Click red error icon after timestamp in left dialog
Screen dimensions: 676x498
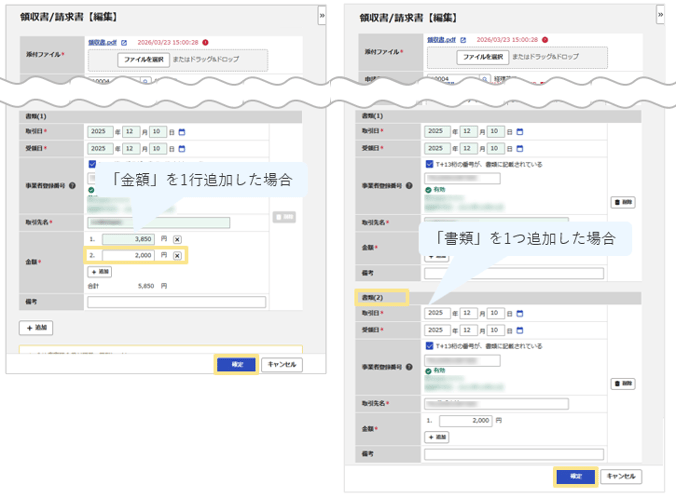(206, 42)
